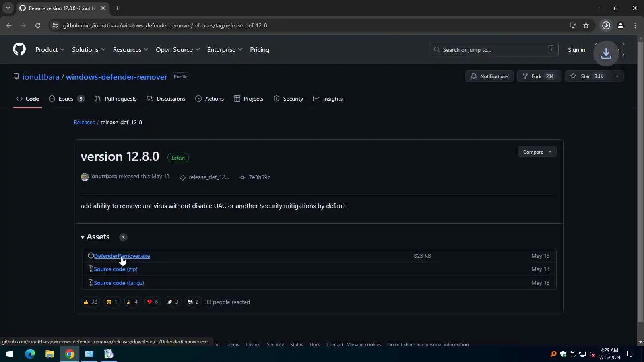
Task: Open Chrome downloads icon in toolbar
Action: point(606,25)
